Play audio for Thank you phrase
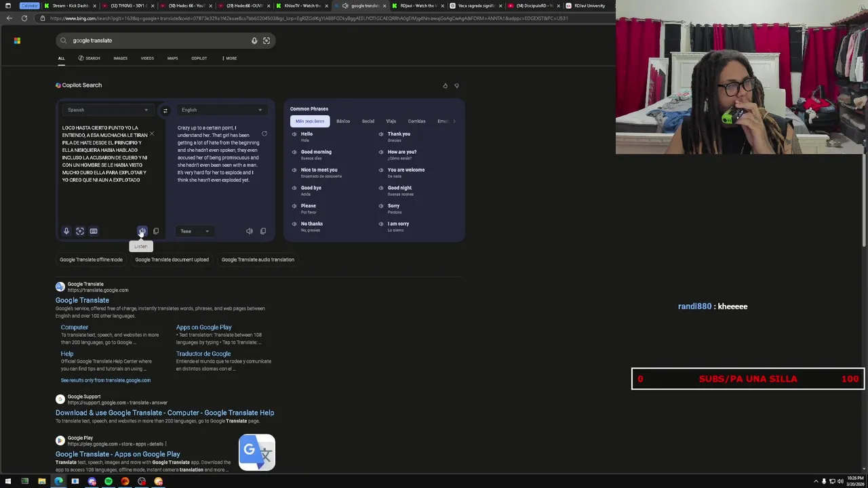 pos(381,134)
